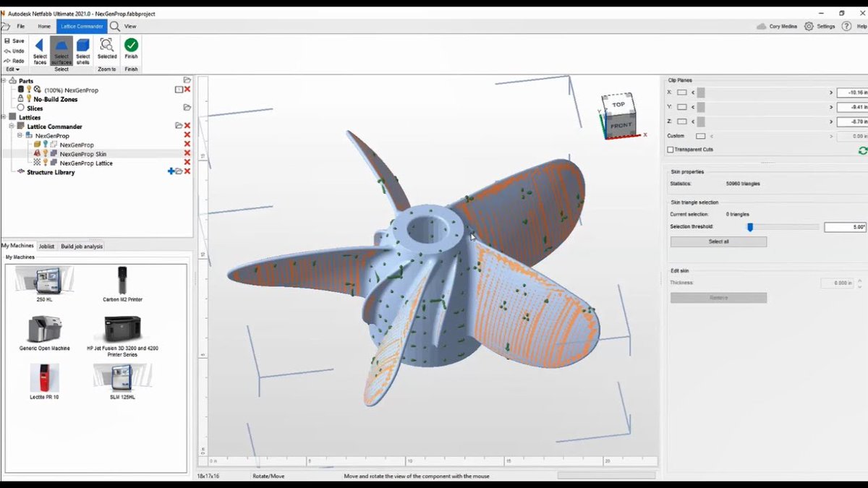
Task: Click the Select all button for skin triangles
Action: 718,241
